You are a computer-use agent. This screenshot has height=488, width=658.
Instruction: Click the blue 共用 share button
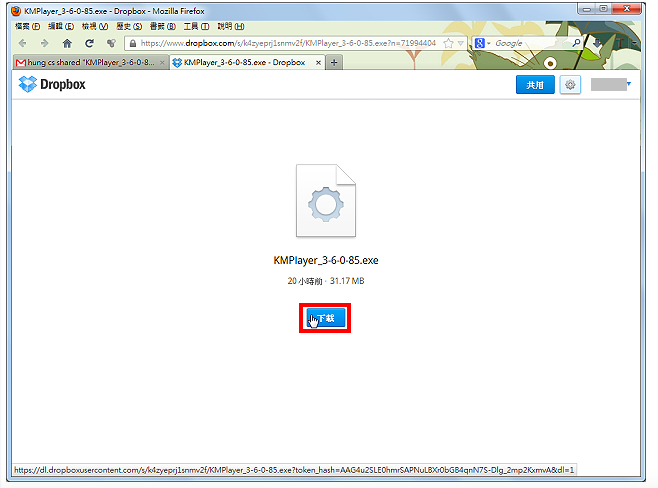point(535,85)
